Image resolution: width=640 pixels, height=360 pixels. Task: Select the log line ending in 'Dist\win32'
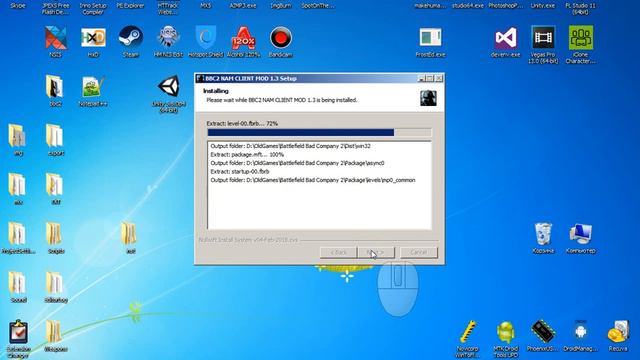[290, 146]
